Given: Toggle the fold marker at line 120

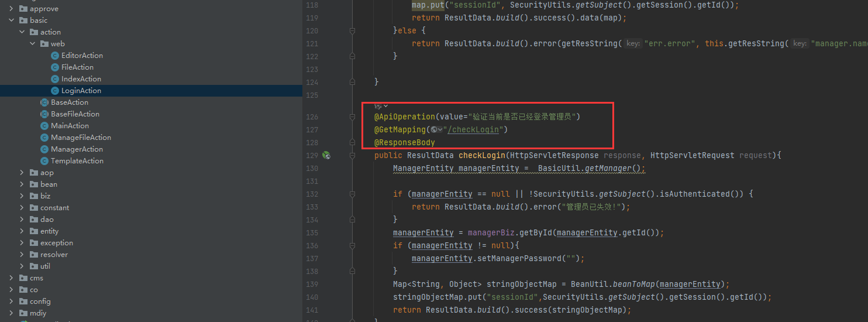Looking at the screenshot, I should click(352, 30).
